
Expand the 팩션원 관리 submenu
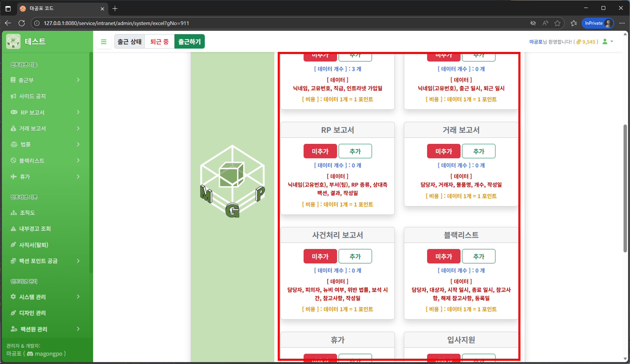point(78,329)
